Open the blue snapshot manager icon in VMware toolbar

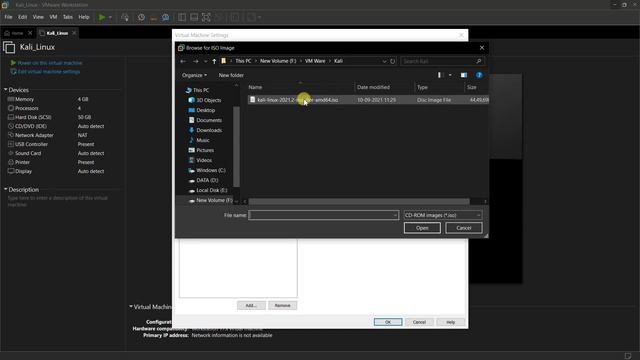pyautogui.click(x=166, y=17)
